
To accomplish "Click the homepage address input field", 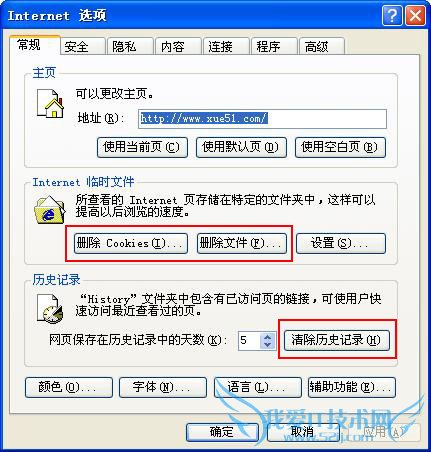I will [x=262, y=119].
